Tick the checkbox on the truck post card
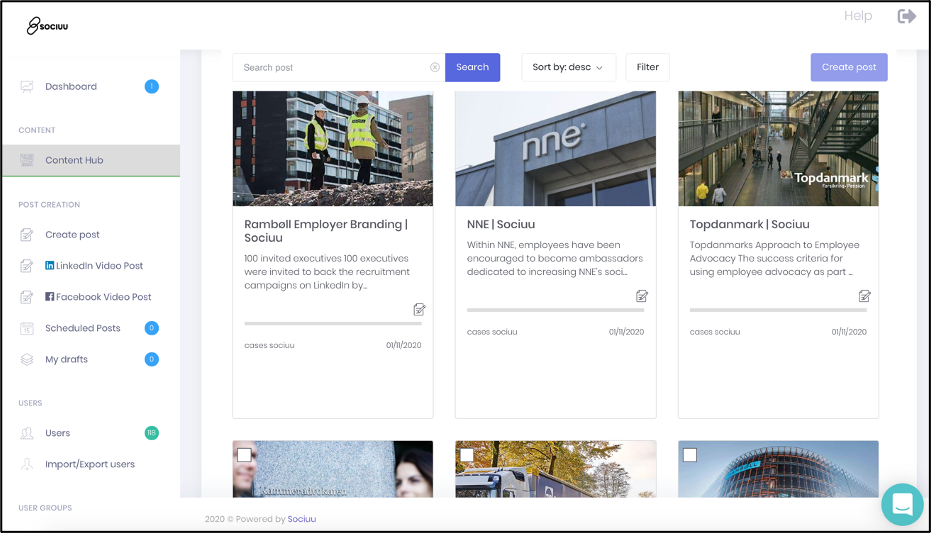Viewport: 931px width, 533px height. pos(467,455)
